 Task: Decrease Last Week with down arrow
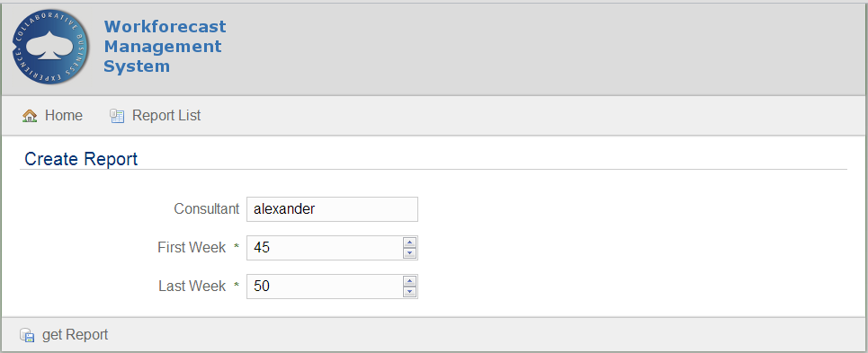(x=409, y=292)
